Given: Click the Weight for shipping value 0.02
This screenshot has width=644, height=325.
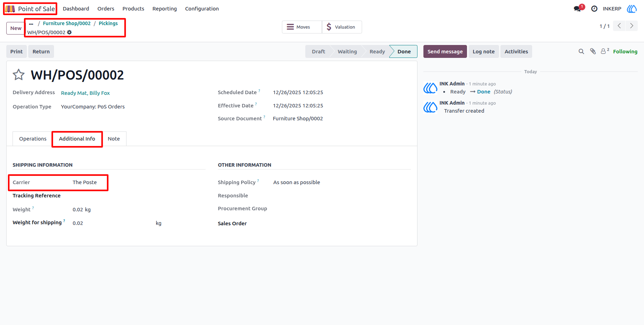Looking at the screenshot, I should (x=78, y=223).
